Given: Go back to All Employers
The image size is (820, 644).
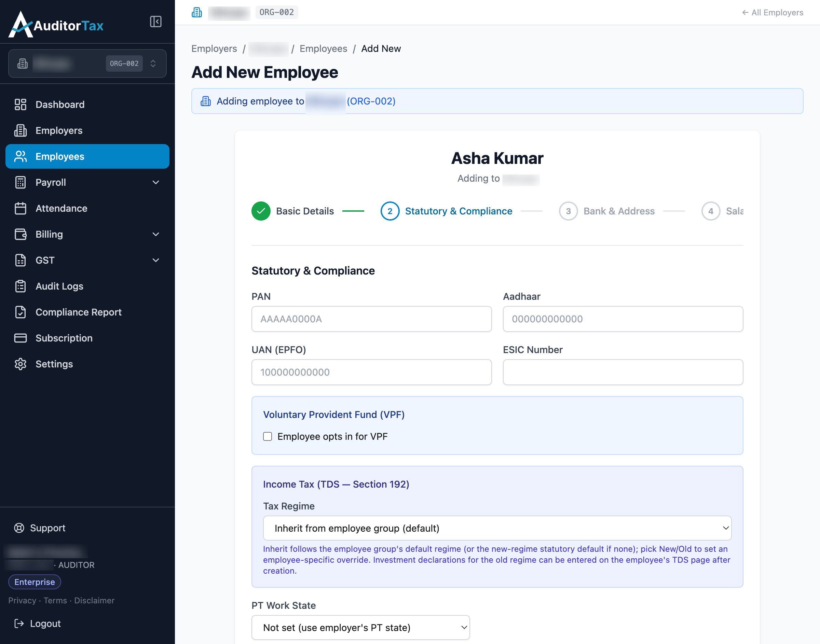Looking at the screenshot, I should [773, 12].
